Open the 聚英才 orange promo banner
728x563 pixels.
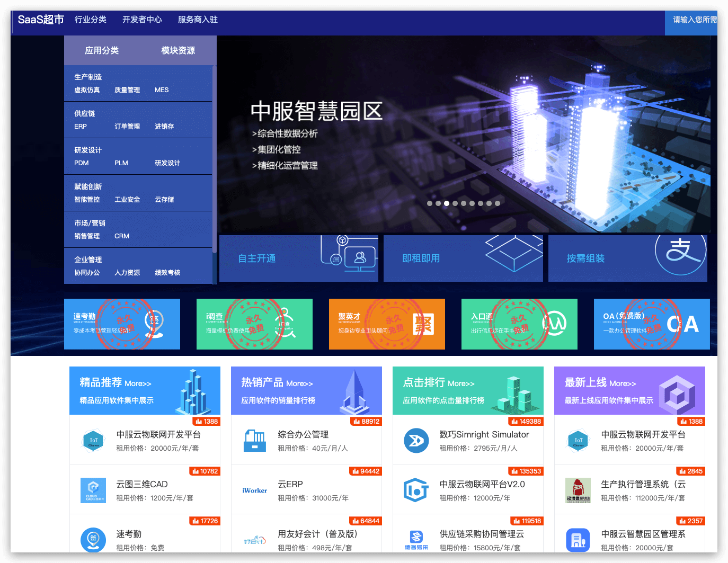click(x=387, y=324)
